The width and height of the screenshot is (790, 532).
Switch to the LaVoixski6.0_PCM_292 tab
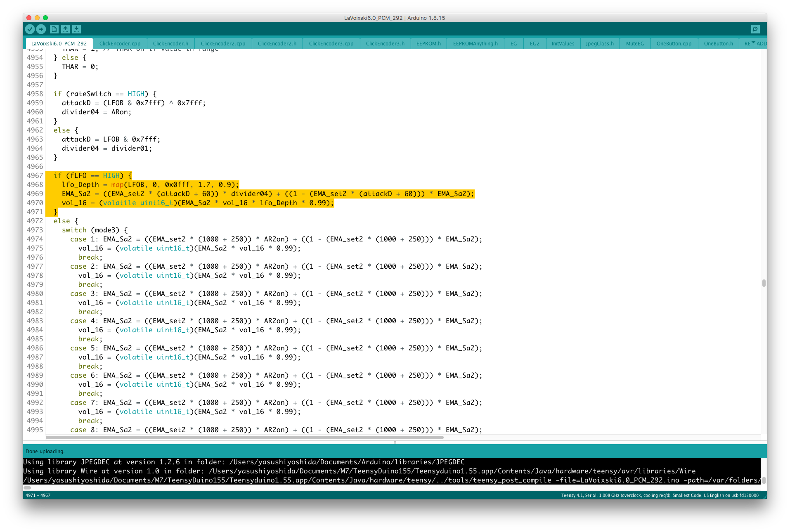[59, 43]
